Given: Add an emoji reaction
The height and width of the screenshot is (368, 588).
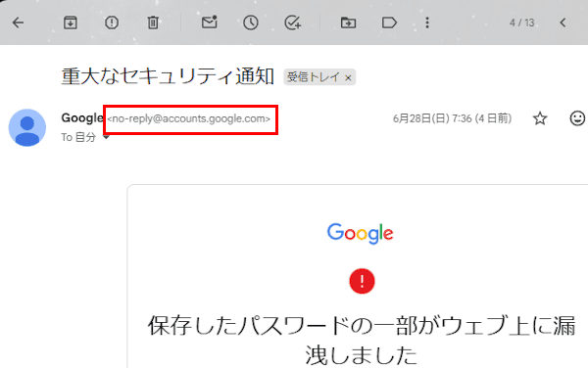Looking at the screenshot, I should tap(577, 118).
